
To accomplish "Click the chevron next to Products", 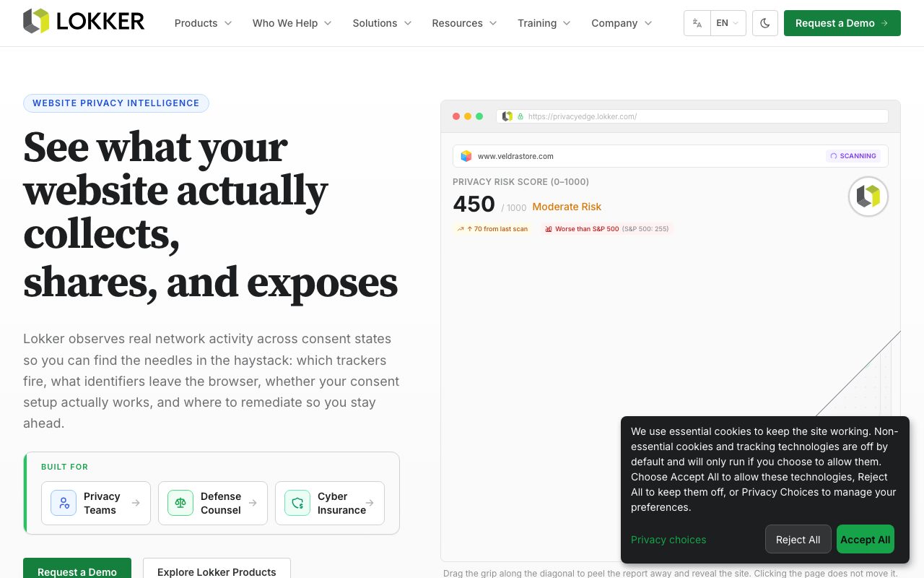I will click(228, 23).
